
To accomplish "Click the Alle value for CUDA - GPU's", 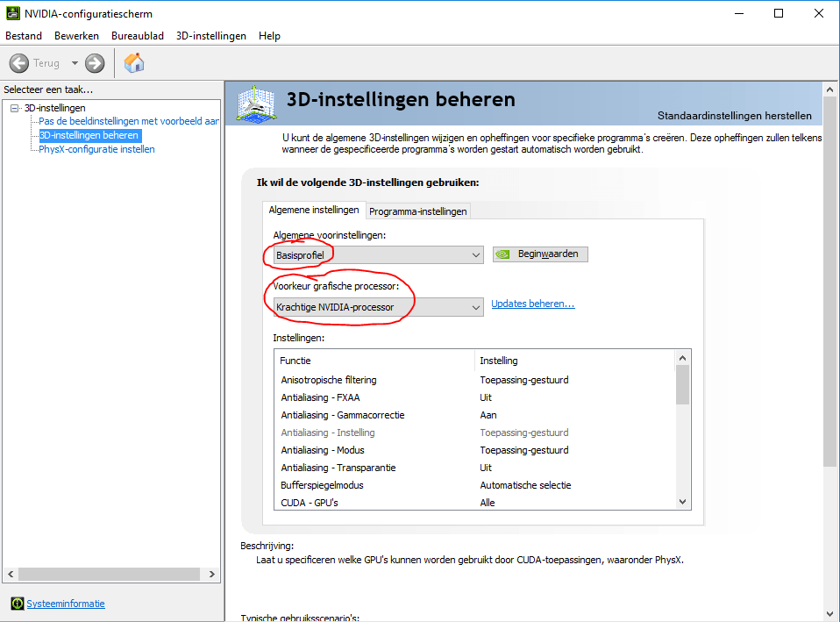I will pos(488,503).
